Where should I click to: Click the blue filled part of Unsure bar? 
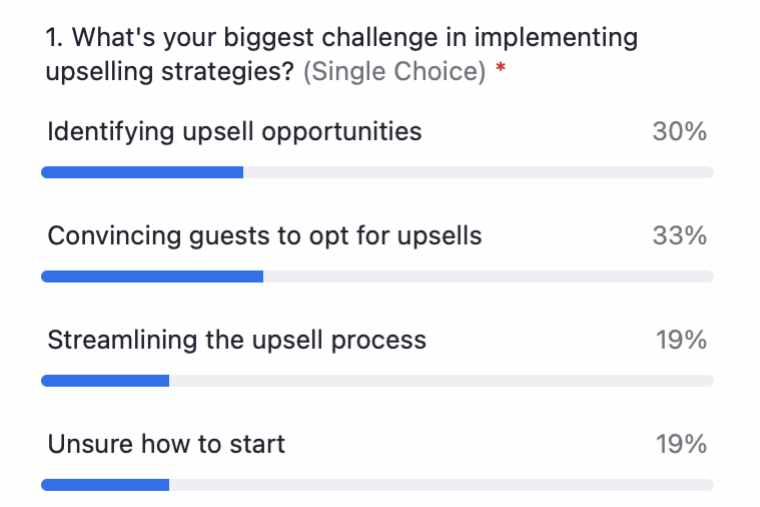pos(105,485)
